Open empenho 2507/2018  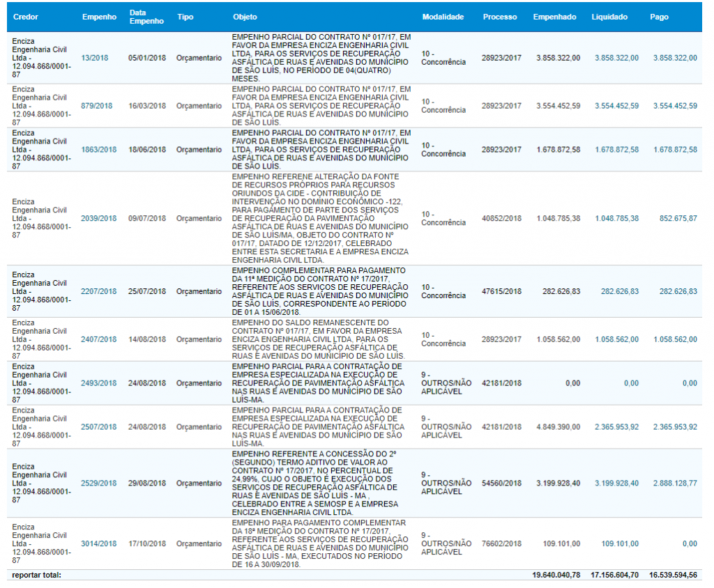point(98,427)
